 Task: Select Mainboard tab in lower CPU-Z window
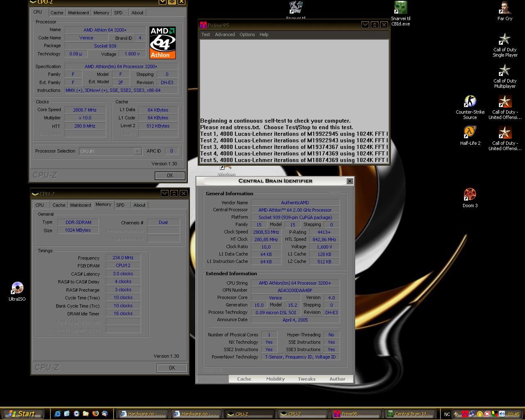[80, 205]
